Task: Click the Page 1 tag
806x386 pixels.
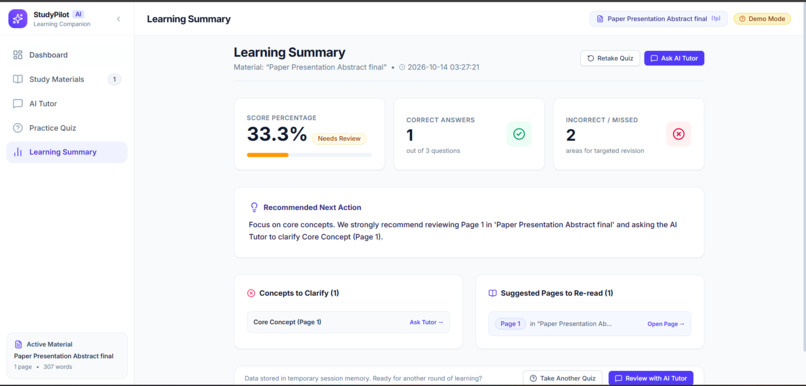Action: 510,324
